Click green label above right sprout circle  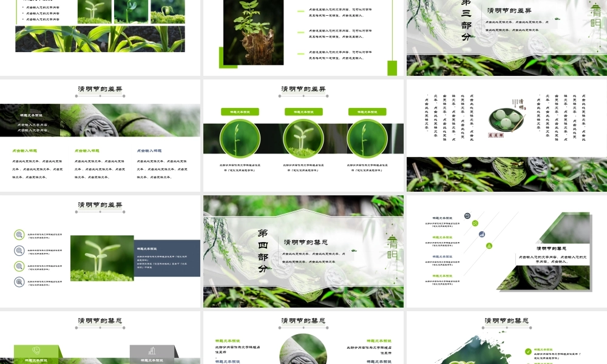(x=367, y=112)
